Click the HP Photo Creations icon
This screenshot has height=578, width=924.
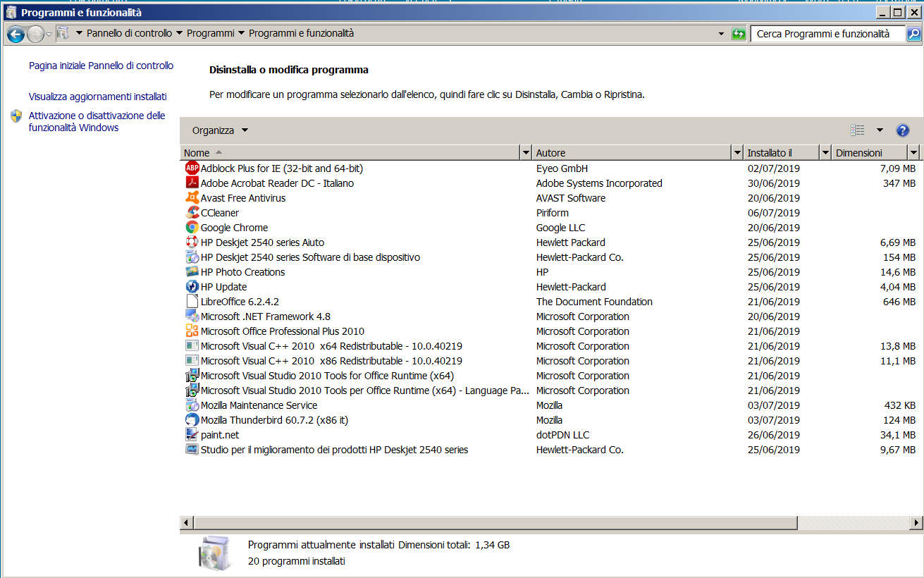[x=192, y=272]
